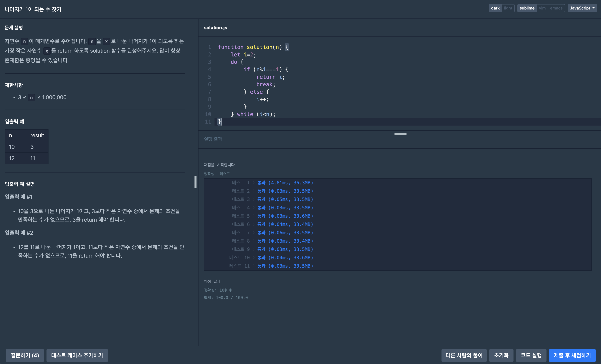601x364 pixels.
Task: Click table cell with n value 10
Action: pos(15,147)
